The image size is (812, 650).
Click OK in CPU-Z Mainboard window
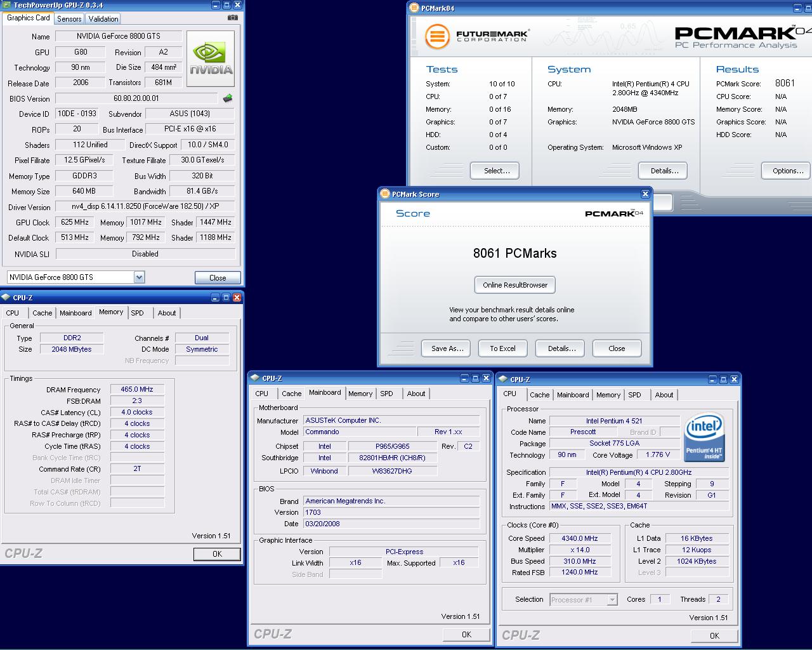(x=466, y=635)
